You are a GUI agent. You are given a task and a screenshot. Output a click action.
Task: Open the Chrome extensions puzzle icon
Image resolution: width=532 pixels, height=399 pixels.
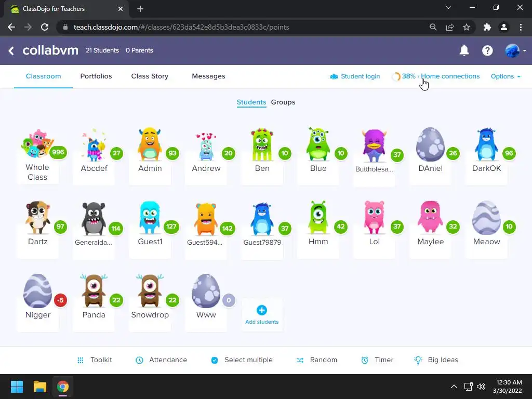(x=487, y=27)
